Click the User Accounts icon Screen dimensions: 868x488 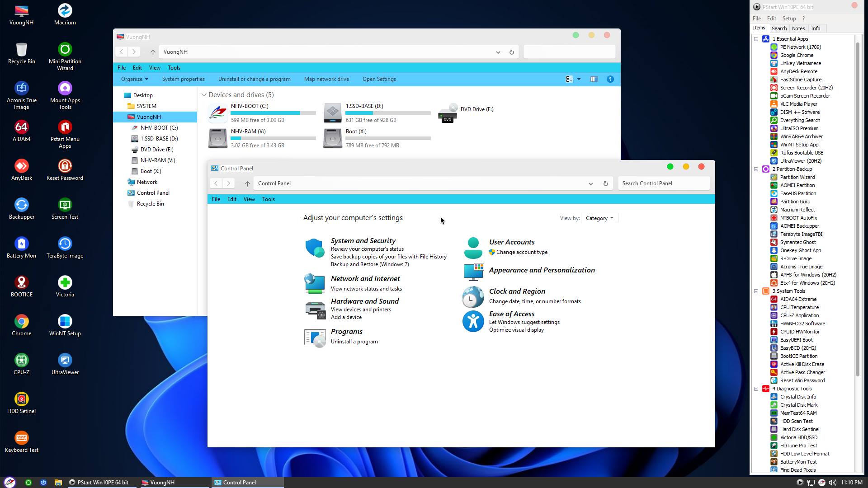[x=473, y=248]
